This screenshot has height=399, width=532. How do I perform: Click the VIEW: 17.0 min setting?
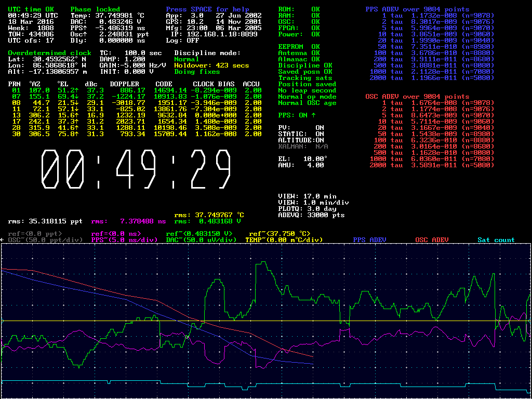click(x=308, y=196)
